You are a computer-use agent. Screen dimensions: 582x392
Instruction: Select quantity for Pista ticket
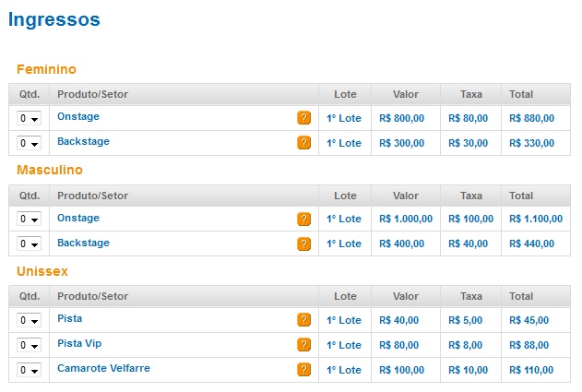pyautogui.click(x=29, y=320)
